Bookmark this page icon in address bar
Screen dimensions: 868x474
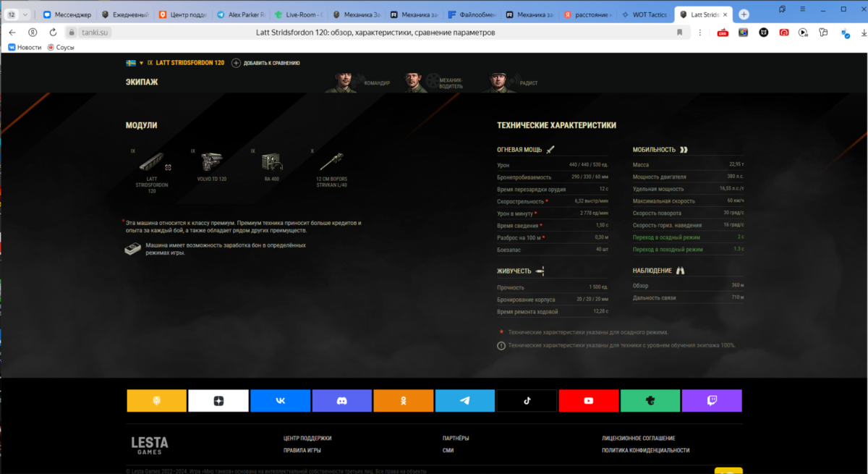679,33
